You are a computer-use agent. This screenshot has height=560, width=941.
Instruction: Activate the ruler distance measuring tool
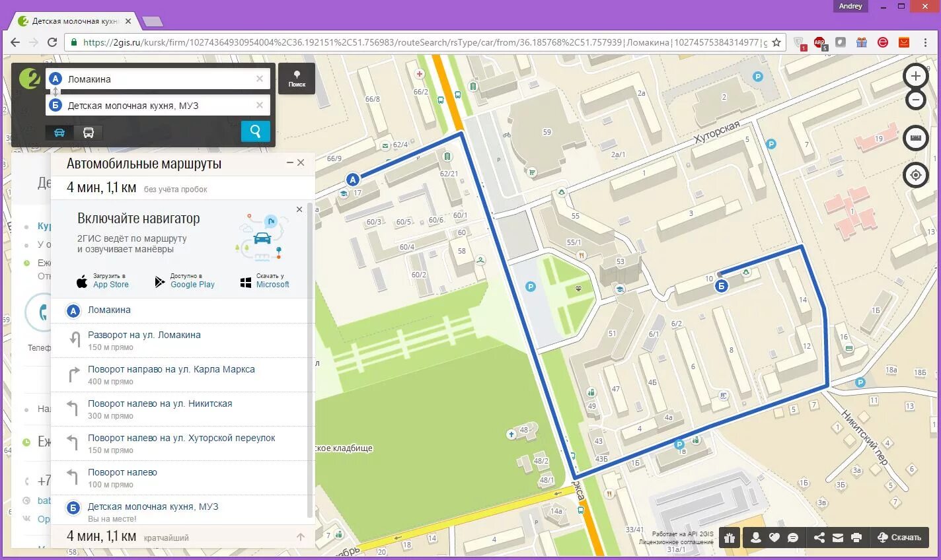click(915, 138)
